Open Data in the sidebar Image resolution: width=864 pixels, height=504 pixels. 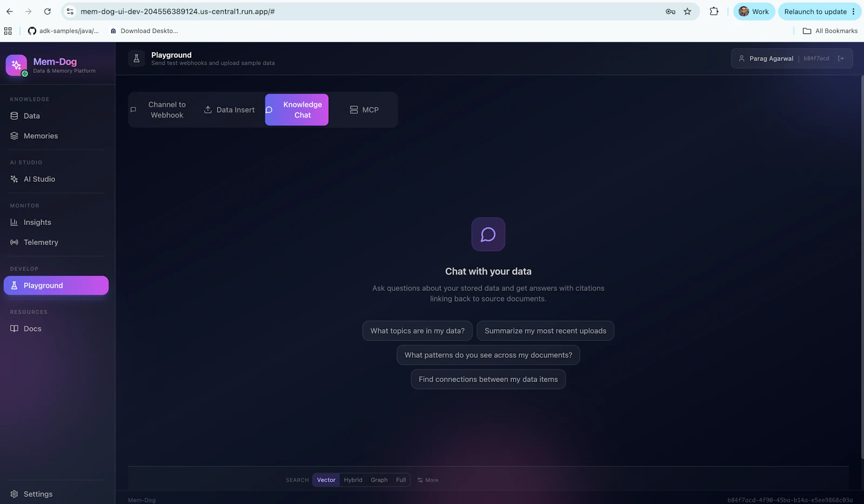(x=56, y=116)
